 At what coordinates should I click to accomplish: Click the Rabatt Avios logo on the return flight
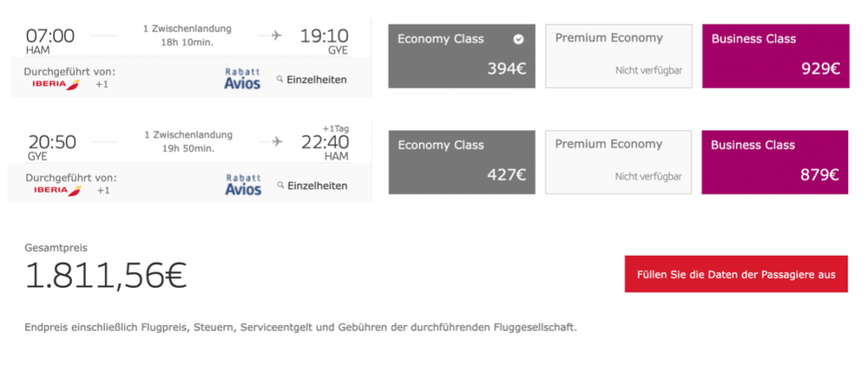(x=242, y=185)
